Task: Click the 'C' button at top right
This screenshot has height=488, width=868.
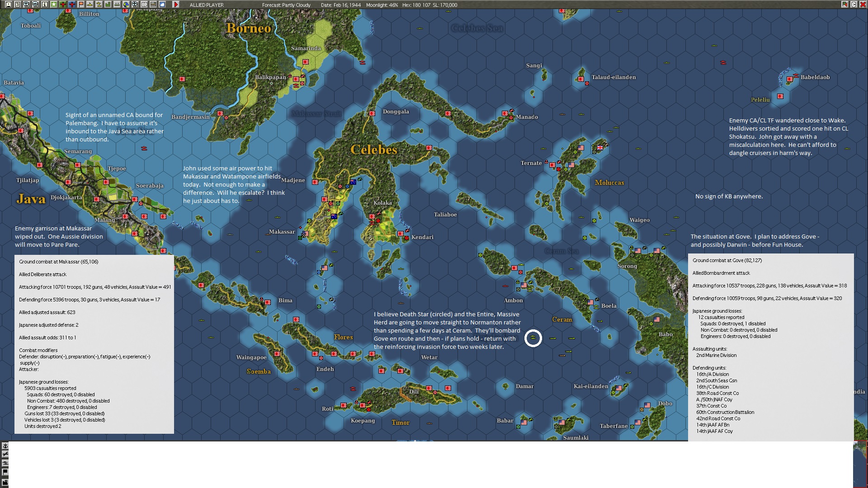Action: 854,5
